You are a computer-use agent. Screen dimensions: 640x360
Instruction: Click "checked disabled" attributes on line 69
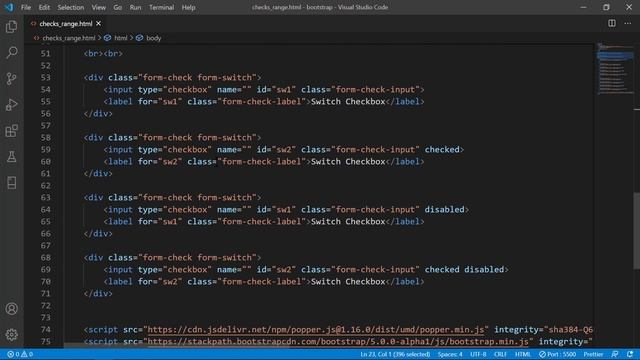click(464, 269)
